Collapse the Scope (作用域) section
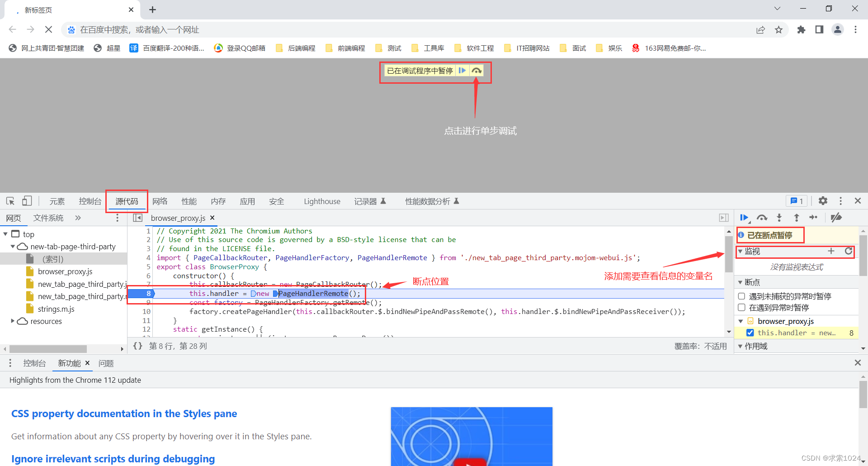This screenshot has height=466, width=868. click(740, 347)
